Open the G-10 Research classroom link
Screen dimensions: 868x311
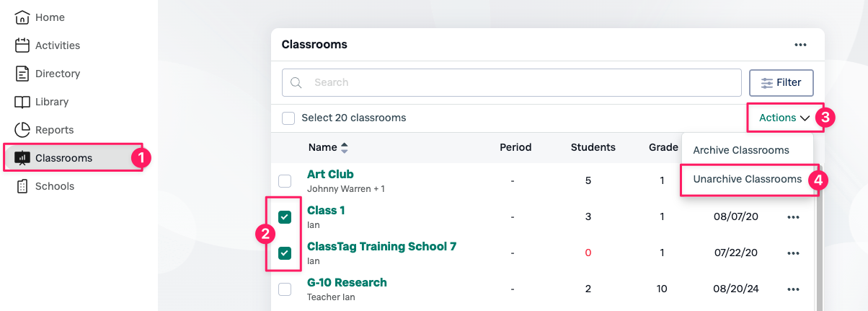pos(347,282)
